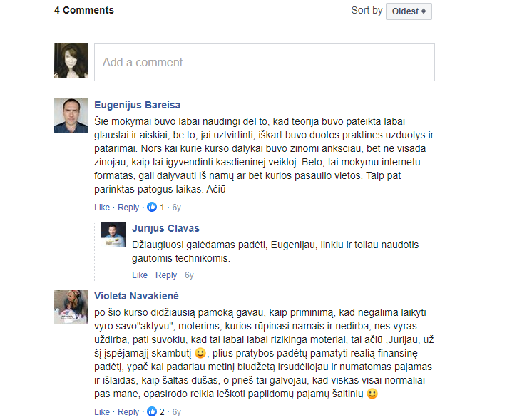Reply to Jurijus Clavas's comment
Screen dimensions: 522x420
[166, 275]
